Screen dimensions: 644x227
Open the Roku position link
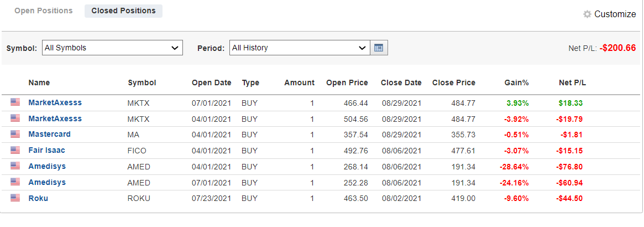coord(38,198)
